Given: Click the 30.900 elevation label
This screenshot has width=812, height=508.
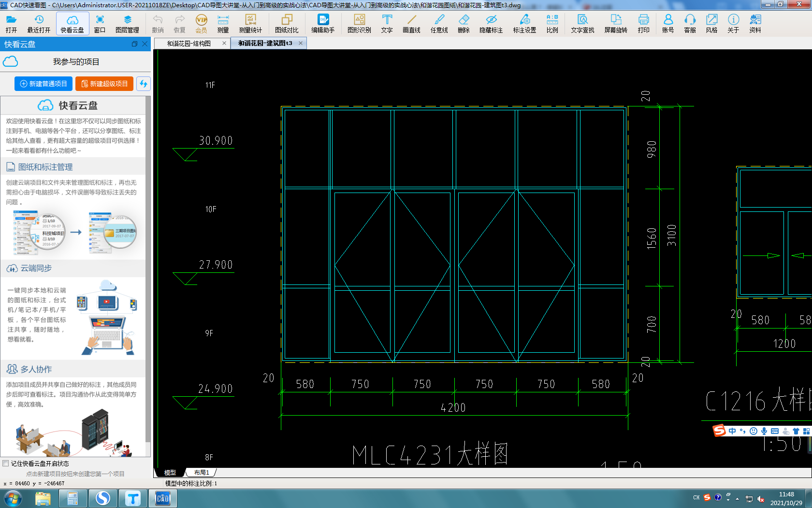Looking at the screenshot, I should tap(216, 141).
